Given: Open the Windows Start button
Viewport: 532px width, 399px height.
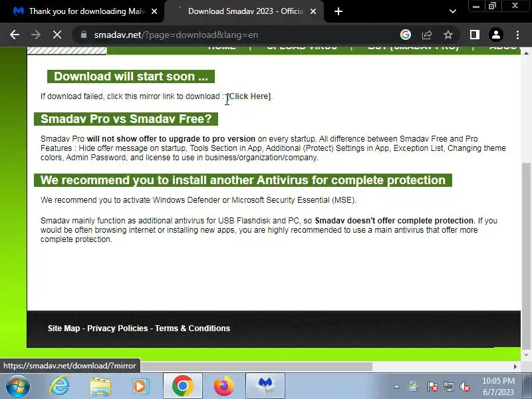Looking at the screenshot, I should [x=17, y=386].
